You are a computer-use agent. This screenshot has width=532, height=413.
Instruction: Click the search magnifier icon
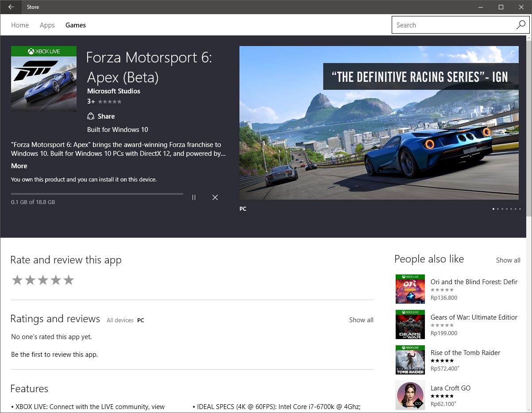pyautogui.click(x=521, y=25)
